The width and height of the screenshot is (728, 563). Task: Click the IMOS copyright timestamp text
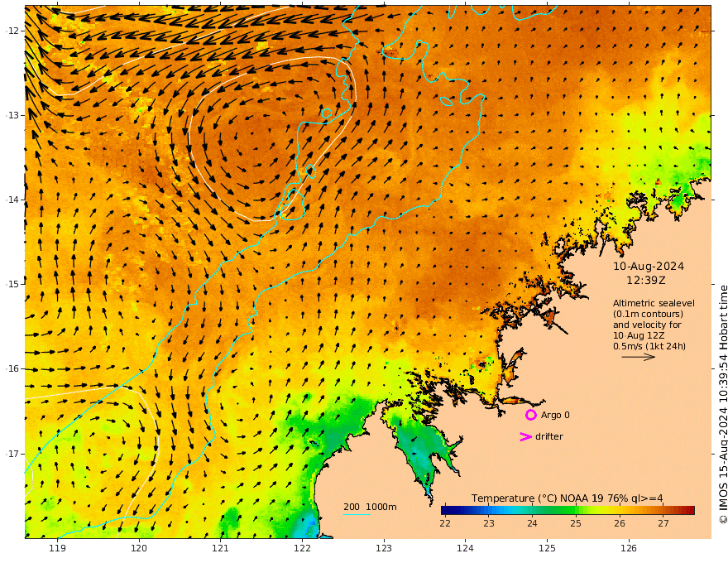pos(723,404)
